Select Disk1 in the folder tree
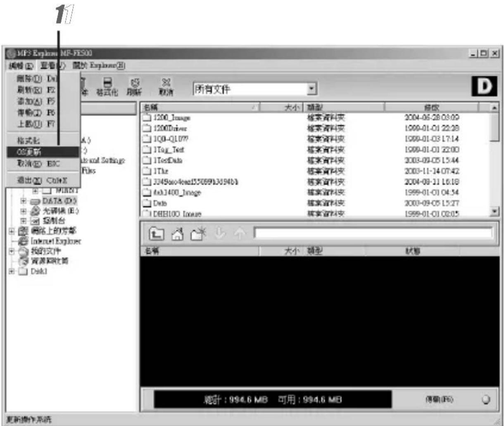 pos(39,271)
